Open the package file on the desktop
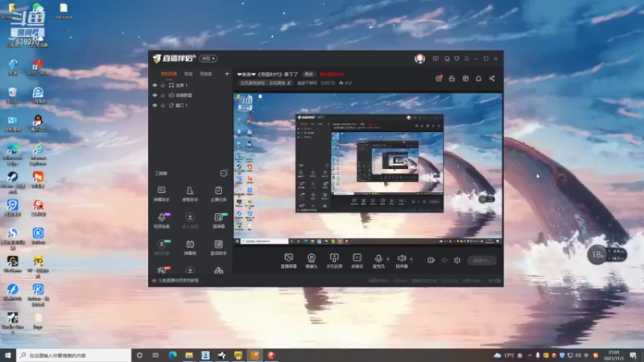 tap(64, 11)
